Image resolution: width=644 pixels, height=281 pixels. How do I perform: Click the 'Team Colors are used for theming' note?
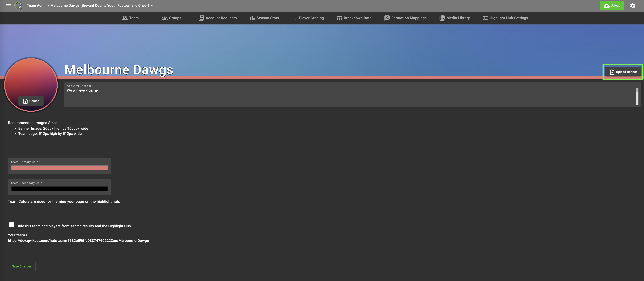pos(64,202)
